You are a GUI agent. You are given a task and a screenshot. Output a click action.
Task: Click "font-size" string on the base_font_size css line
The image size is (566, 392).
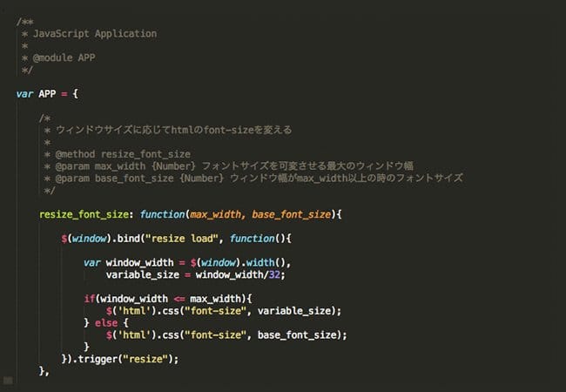[215, 335]
